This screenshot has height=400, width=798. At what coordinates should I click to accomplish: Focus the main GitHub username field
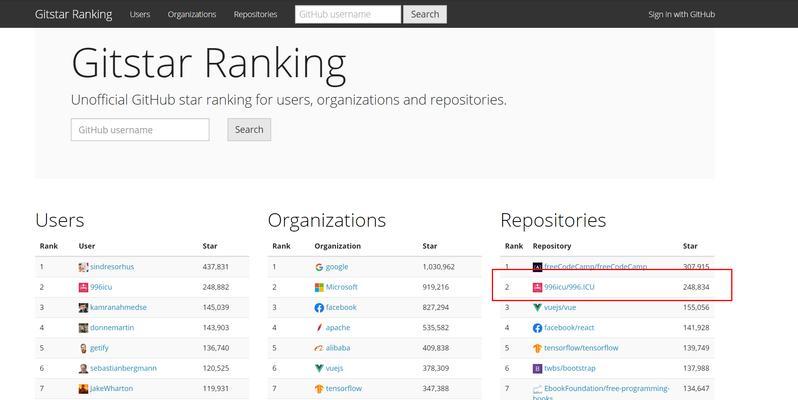click(x=140, y=130)
